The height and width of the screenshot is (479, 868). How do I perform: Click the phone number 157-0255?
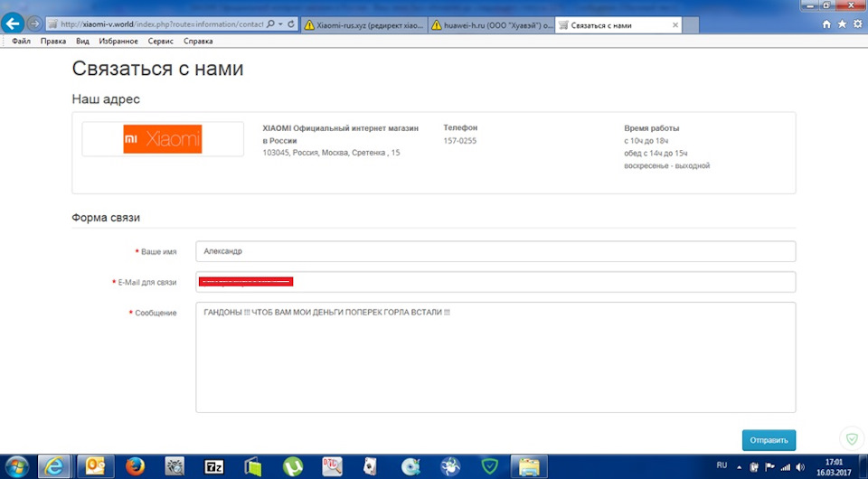point(459,140)
